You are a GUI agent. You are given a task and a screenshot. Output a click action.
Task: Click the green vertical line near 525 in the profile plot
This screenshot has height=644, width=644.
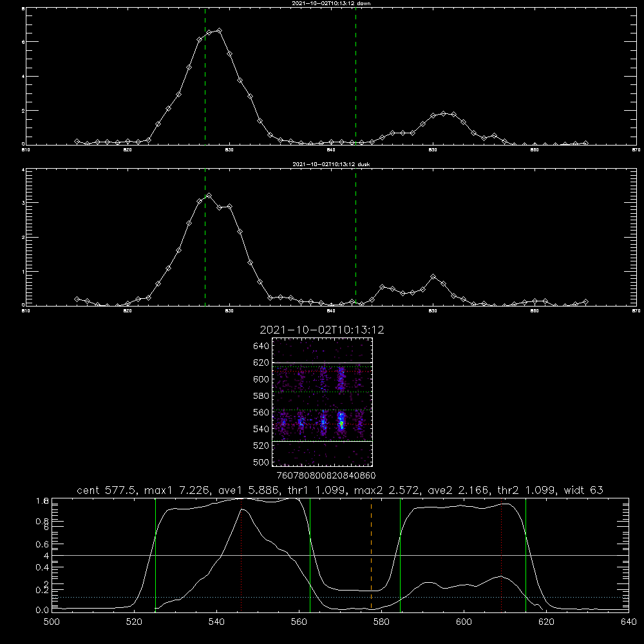point(155,554)
